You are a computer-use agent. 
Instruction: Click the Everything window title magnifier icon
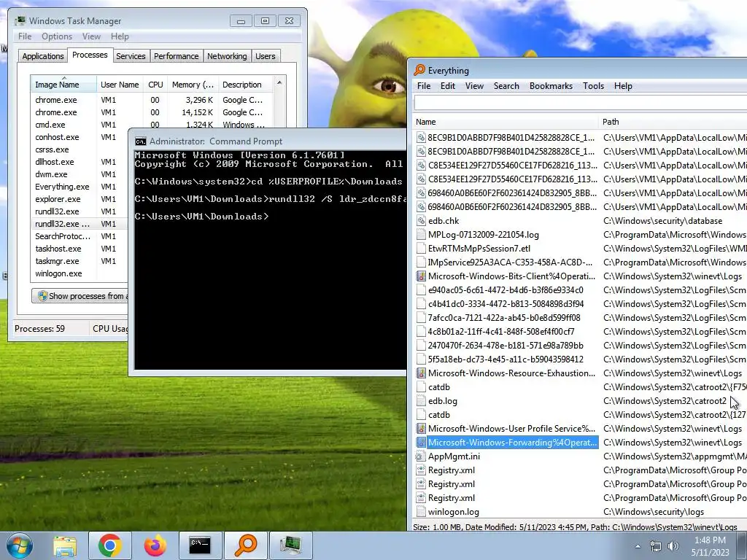point(419,70)
